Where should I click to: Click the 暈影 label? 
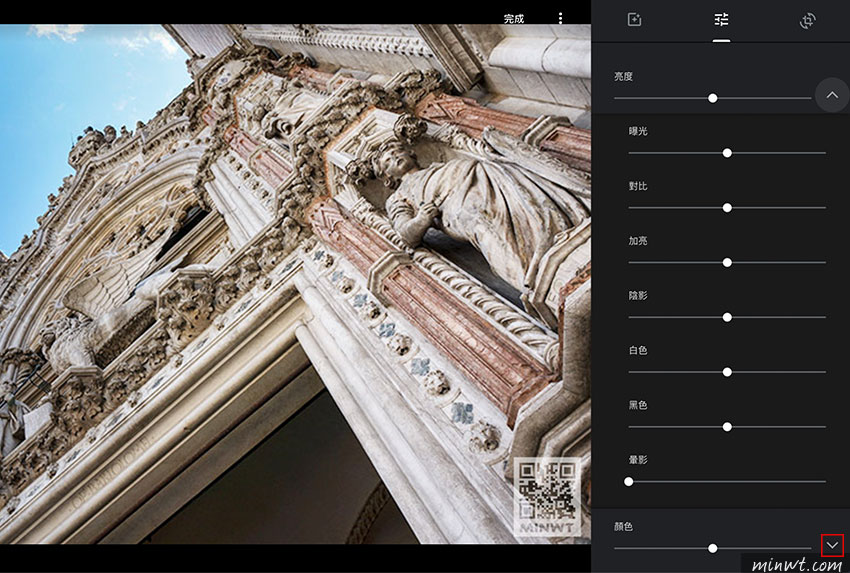638,460
